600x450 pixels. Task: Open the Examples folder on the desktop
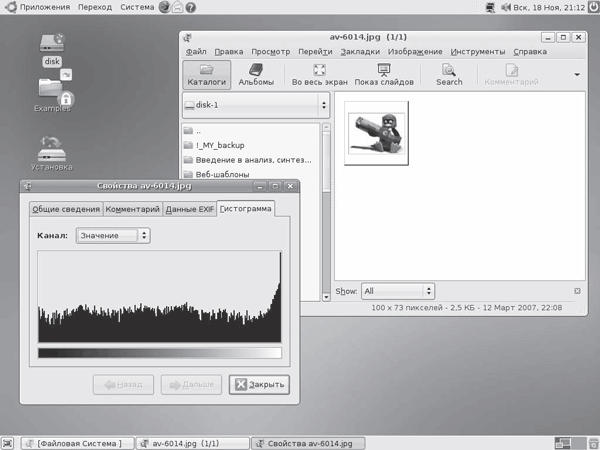pyautogui.click(x=52, y=96)
